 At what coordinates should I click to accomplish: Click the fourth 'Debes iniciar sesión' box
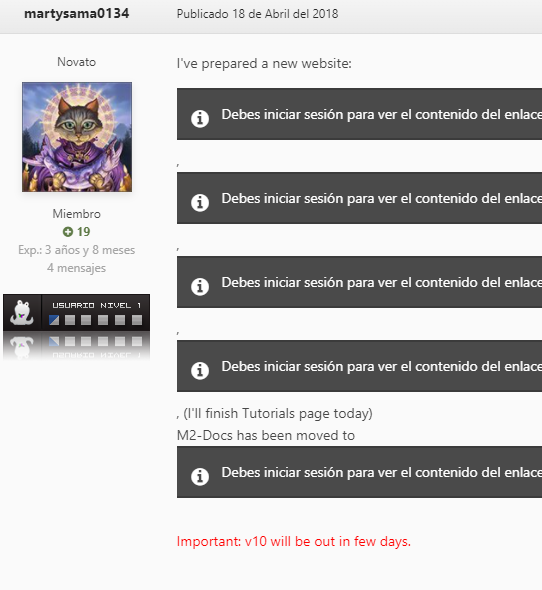(359, 366)
